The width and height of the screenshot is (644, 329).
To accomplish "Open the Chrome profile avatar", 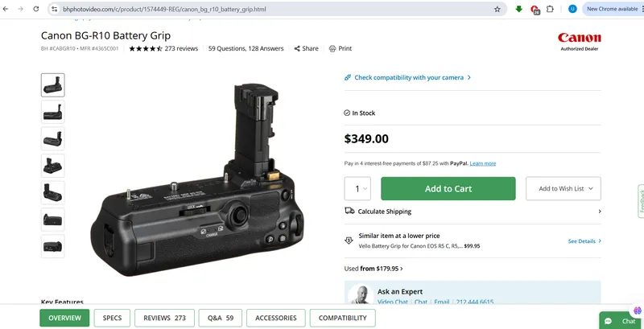I will 572,9.
